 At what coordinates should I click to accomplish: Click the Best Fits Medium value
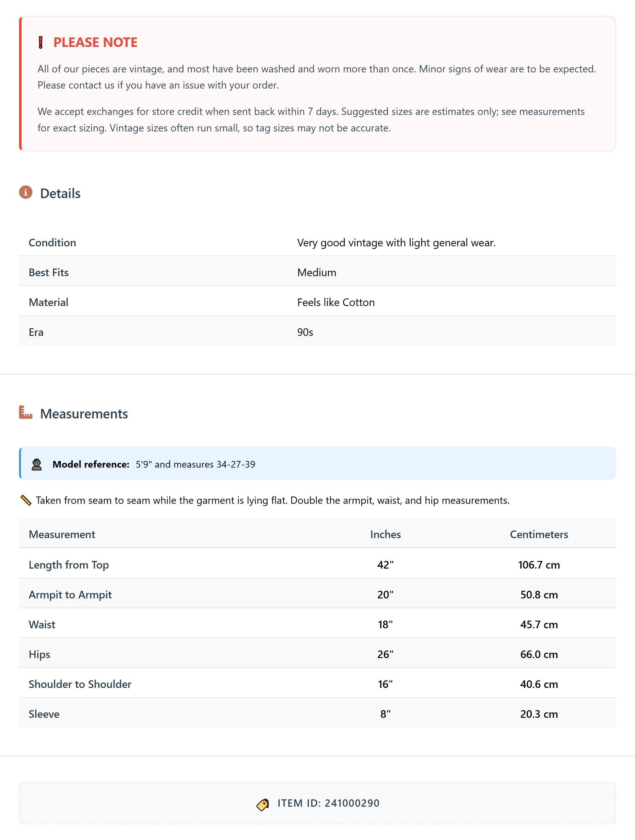coord(317,272)
